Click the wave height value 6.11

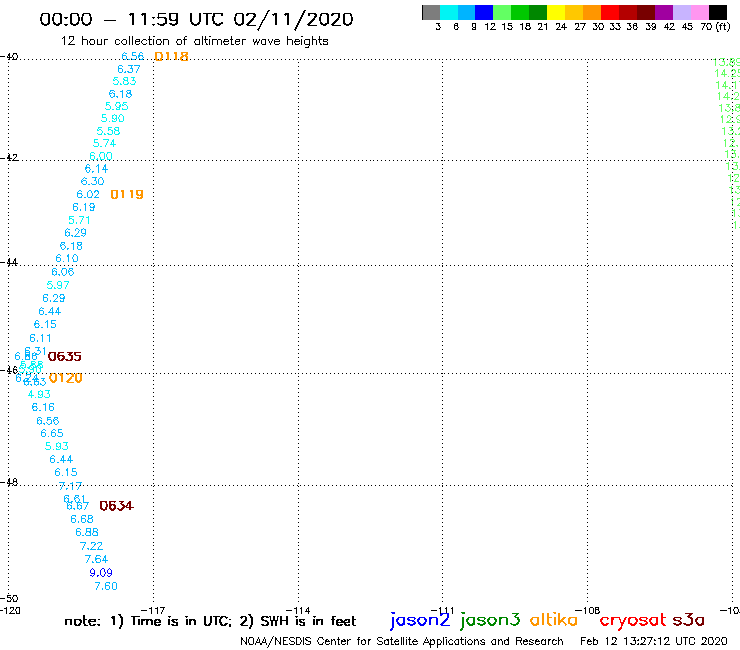pos(41,338)
